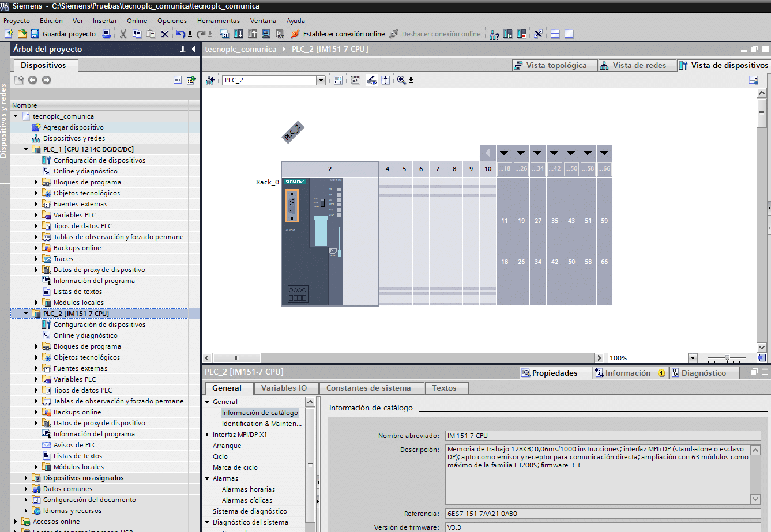The image size is (771, 532).
Task: Expand Dispositivos no asignados folder
Action: [x=26, y=478]
